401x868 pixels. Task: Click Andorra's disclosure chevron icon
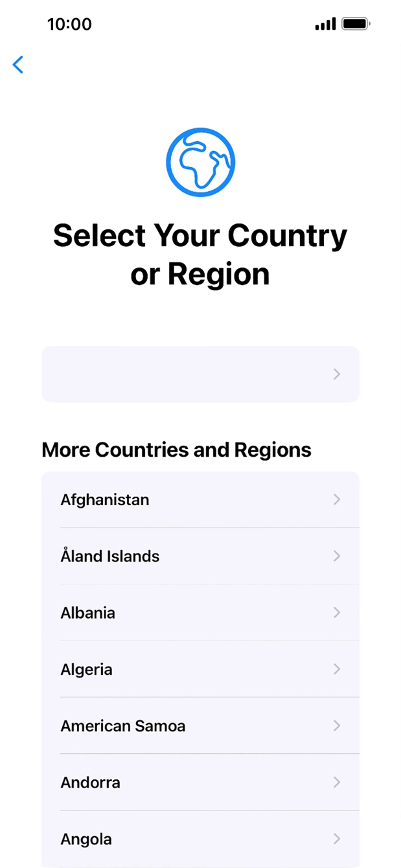coord(337,782)
